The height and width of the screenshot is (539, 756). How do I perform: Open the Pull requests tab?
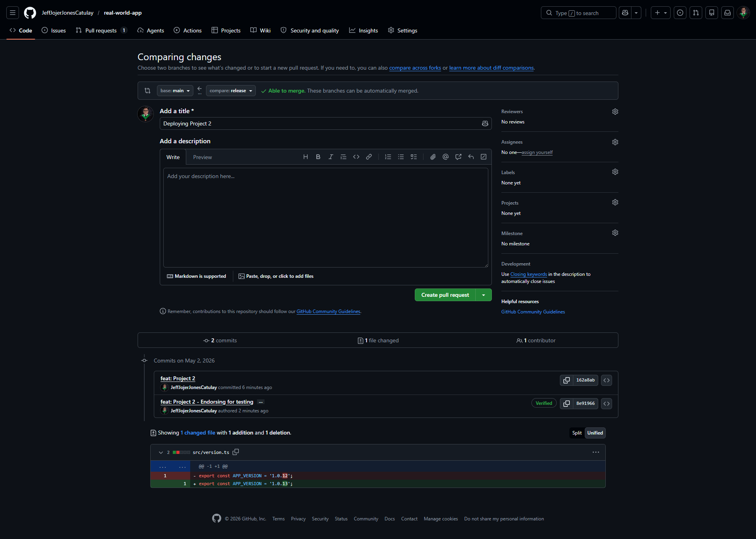pyautogui.click(x=101, y=30)
